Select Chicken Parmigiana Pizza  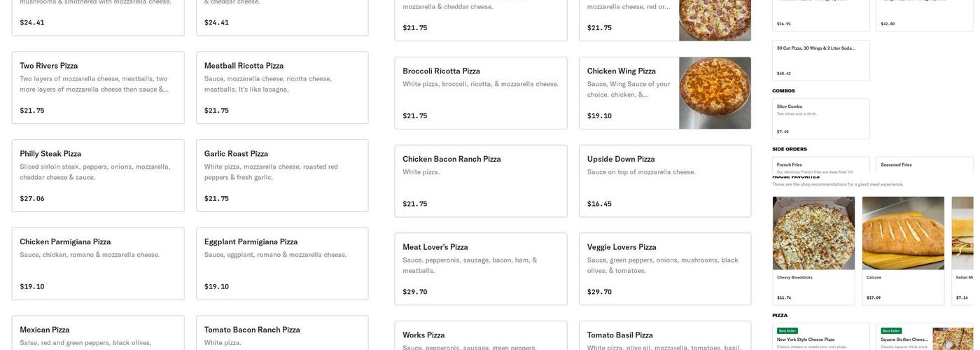(98, 264)
